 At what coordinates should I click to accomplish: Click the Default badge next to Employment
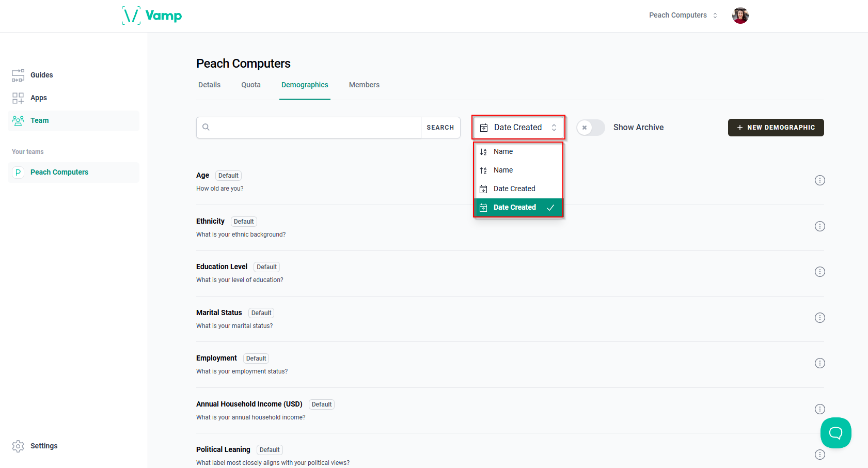coord(256,358)
